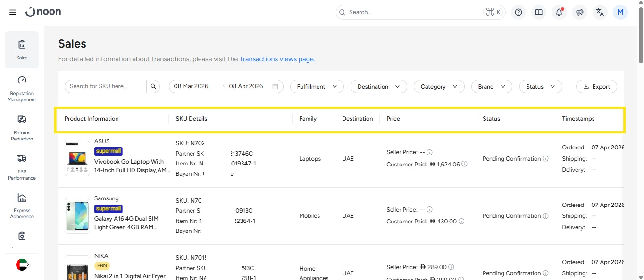Expand the Destination filter dropdown
This screenshot has width=644, height=280.
378,87
